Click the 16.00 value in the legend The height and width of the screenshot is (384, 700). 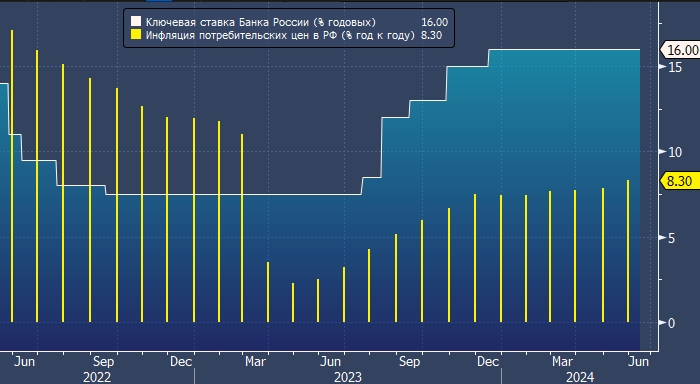pos(434,22)
